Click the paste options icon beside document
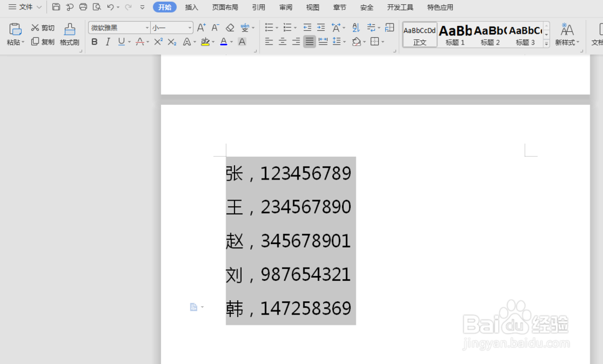This screenshot has height=364, width=603. (194, 307)
